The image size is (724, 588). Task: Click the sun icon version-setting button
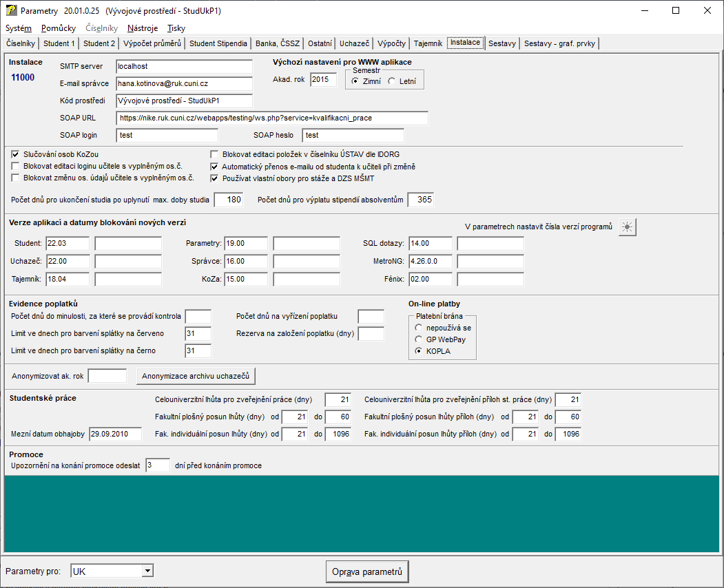[x=627, y=227]
